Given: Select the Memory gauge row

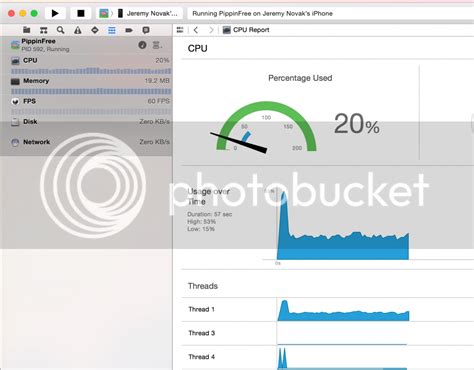Looking at the screenshot, I should [86, 85].
